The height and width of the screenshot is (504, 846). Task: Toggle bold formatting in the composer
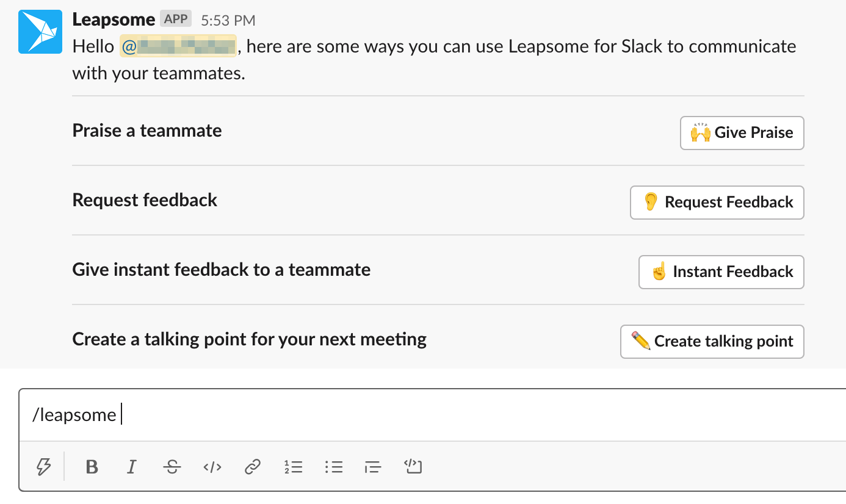click(x=92, y=467)
